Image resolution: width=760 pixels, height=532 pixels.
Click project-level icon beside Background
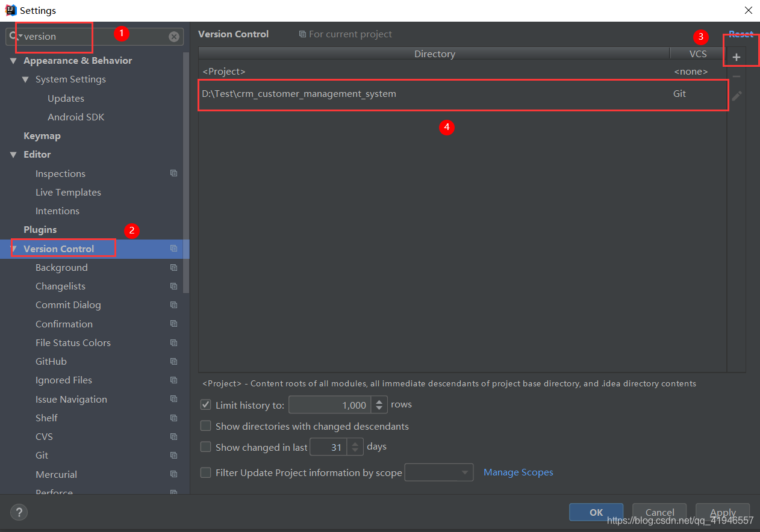[x=173, y=267]
